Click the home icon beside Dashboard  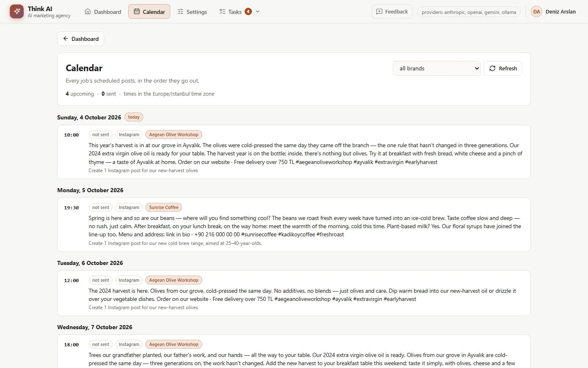(x=88, y=11)
